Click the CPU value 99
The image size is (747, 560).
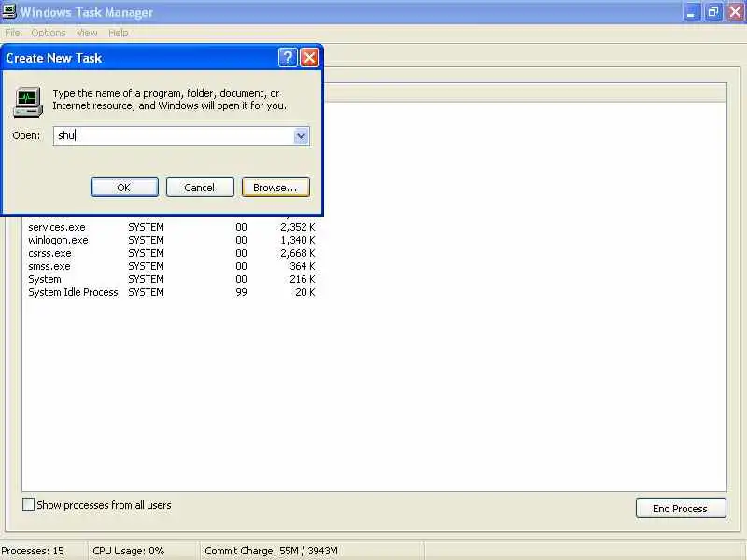(x=242, y=292)
